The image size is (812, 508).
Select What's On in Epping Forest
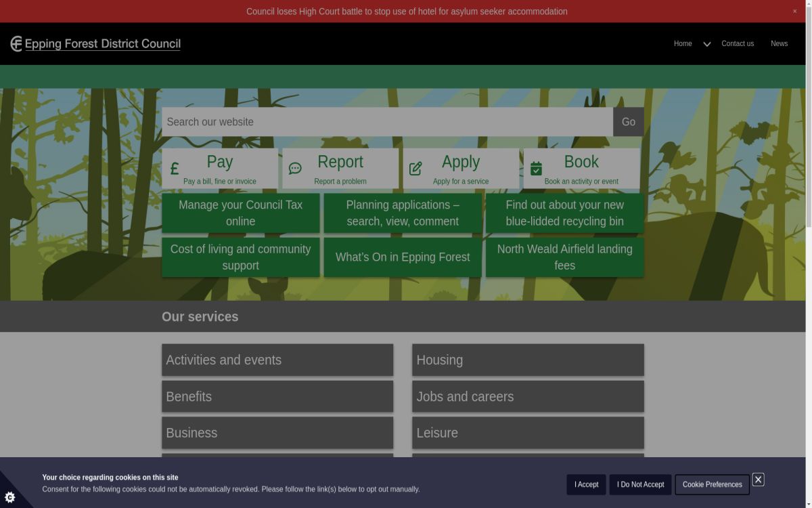pos(403,257)
